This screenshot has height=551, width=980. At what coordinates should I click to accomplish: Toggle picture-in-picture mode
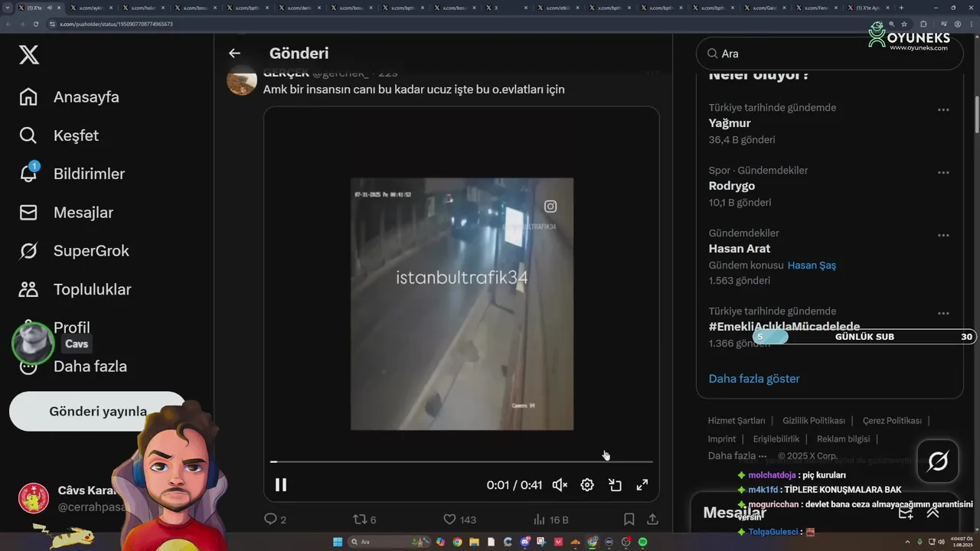click(x=615, y=484)
